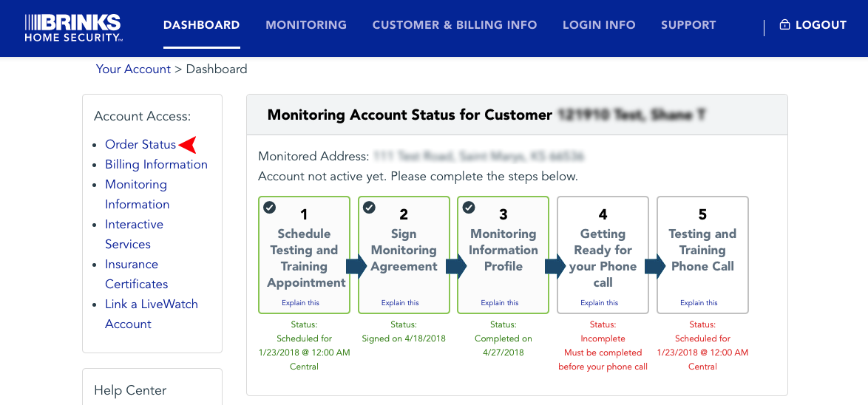Click step 1 checkmark icon
Screen dimensions: 868x405
coord(269,208)
